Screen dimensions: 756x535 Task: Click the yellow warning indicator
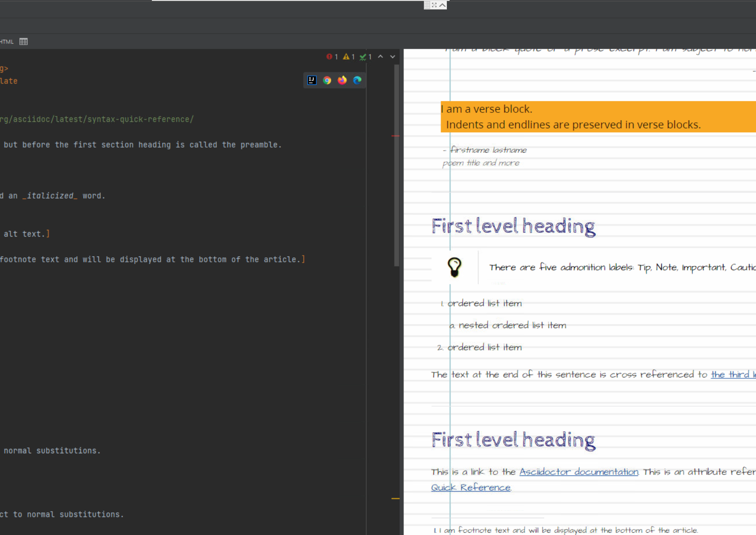(346, 57)
